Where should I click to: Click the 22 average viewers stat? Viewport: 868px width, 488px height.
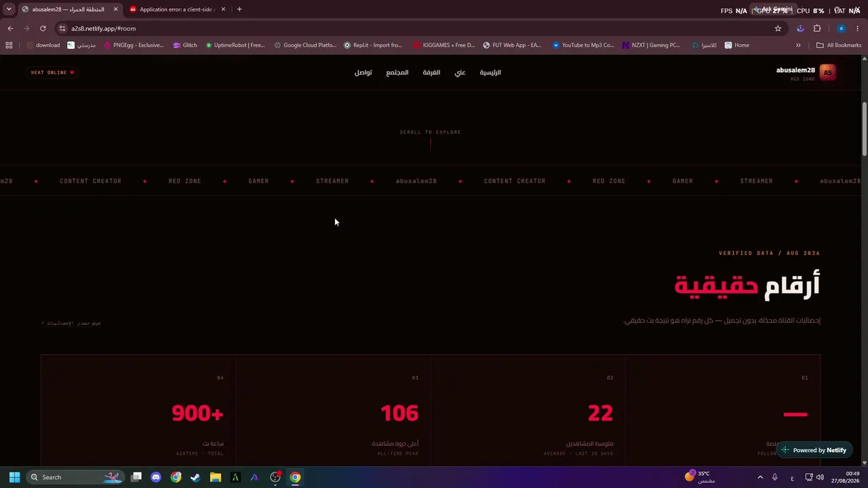[x=600, y=413]
